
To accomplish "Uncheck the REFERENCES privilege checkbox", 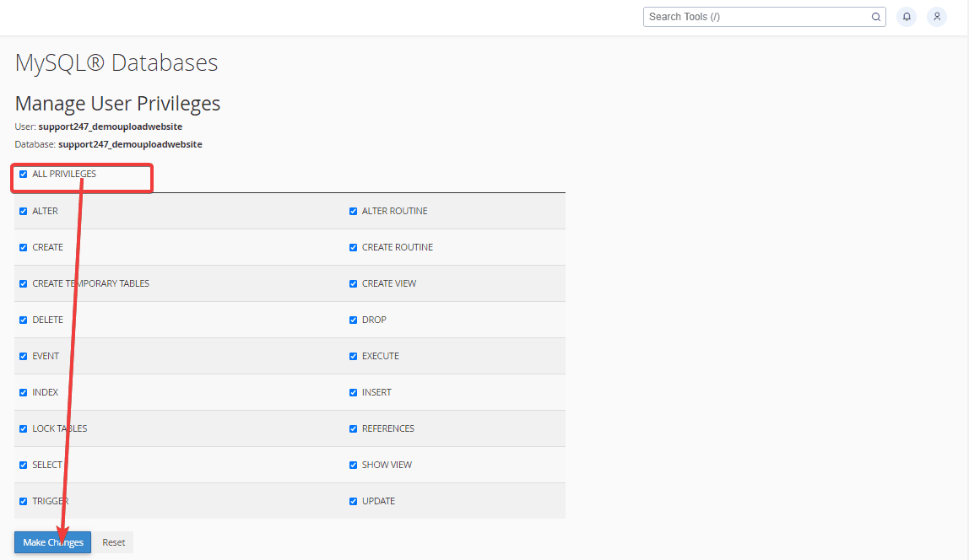I will click(354, 429).
